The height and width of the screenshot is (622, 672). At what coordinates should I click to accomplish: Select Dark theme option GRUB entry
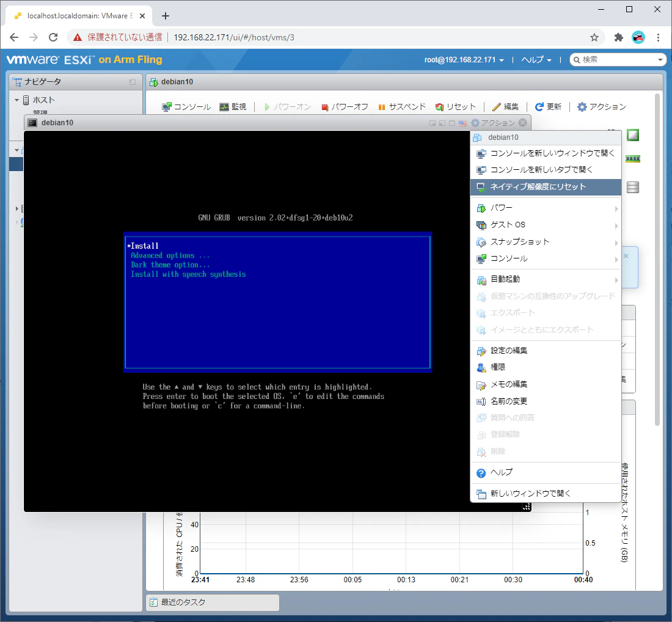[x=170, y=265]
